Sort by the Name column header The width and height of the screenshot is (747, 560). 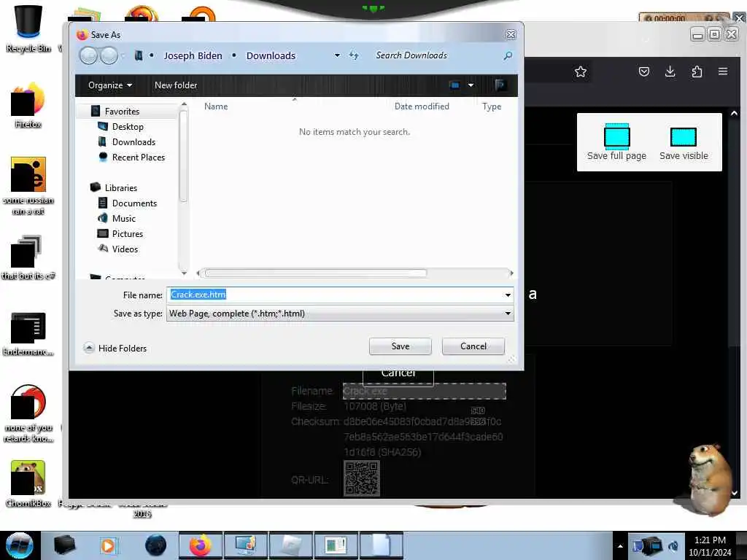pos(216,106)
